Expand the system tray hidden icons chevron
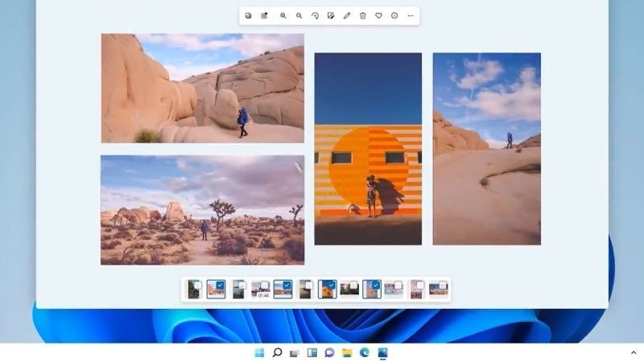Viewport: 644px width, 362px height. click(634, 352)
